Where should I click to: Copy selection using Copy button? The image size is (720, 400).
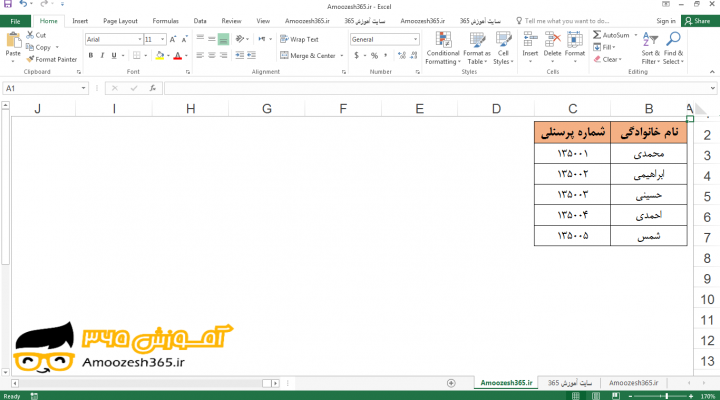[x=38, y=47]
